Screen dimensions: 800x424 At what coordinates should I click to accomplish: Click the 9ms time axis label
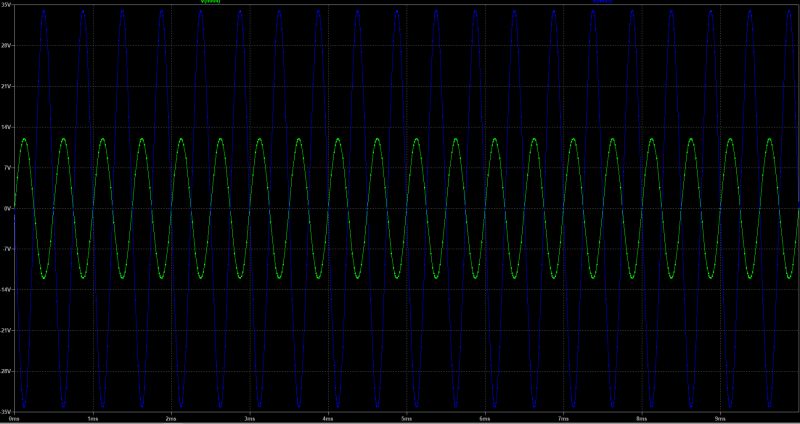(x=721, y=418)
